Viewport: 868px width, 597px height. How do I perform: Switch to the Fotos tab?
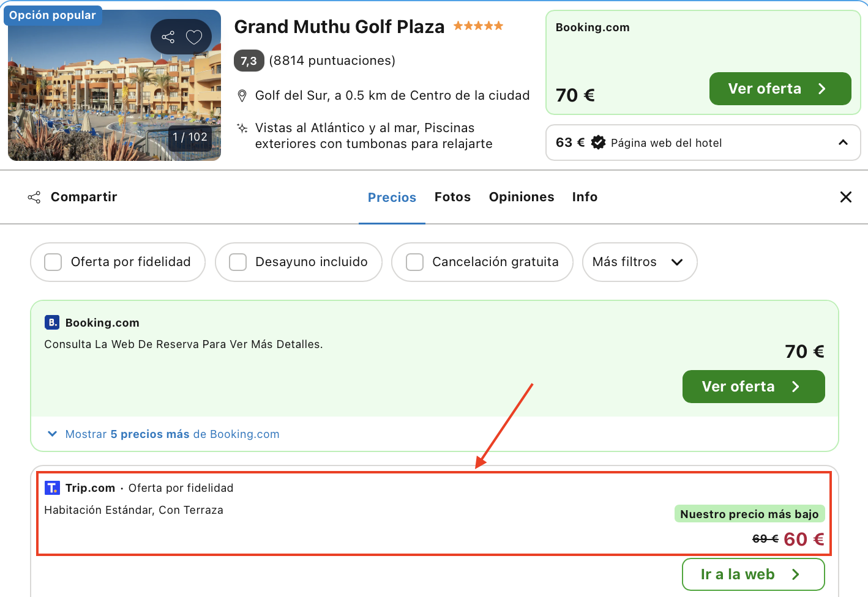pyautogui.click(x=452, y=197)
